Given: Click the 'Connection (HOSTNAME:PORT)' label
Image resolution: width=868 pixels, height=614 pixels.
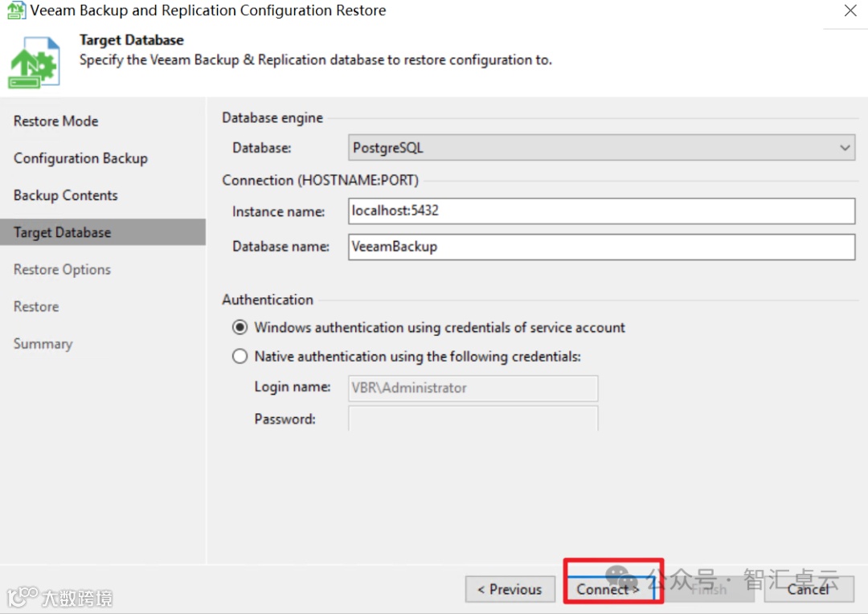Looking at the screenshot, I should [320, 181].
